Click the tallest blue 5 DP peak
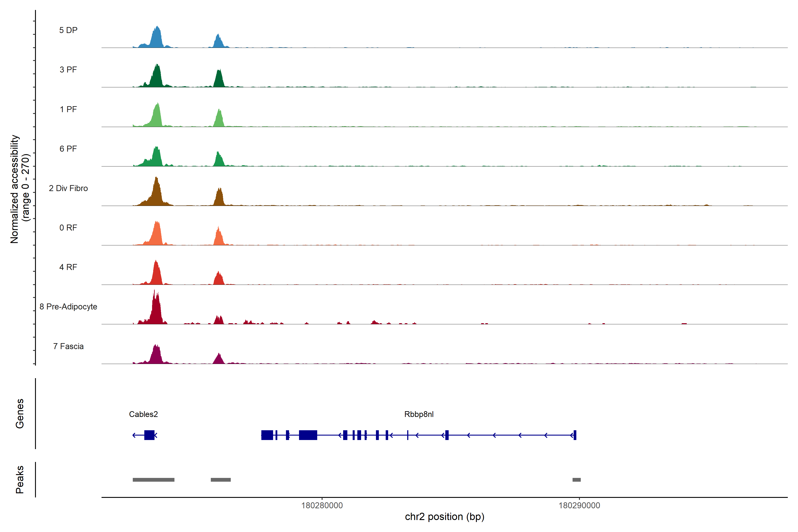798x532 pixels. click(157, 38)
